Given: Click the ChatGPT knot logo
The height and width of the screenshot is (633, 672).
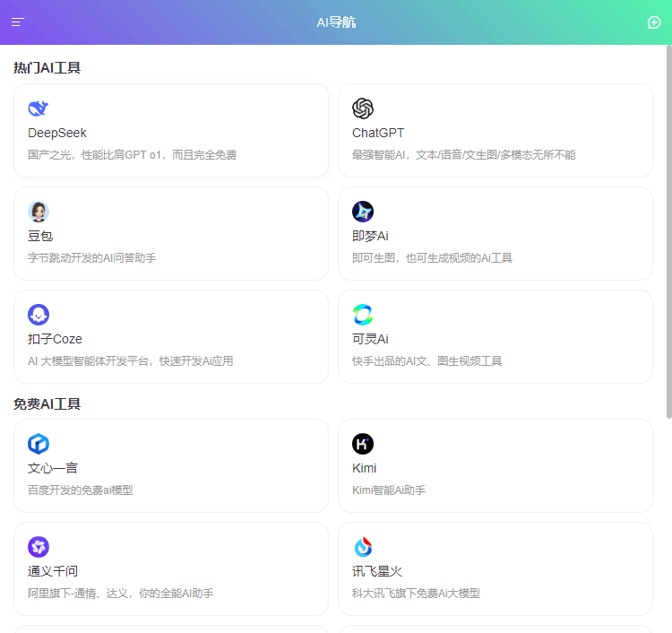Looking at the screenshot, I should coord(363,108).
